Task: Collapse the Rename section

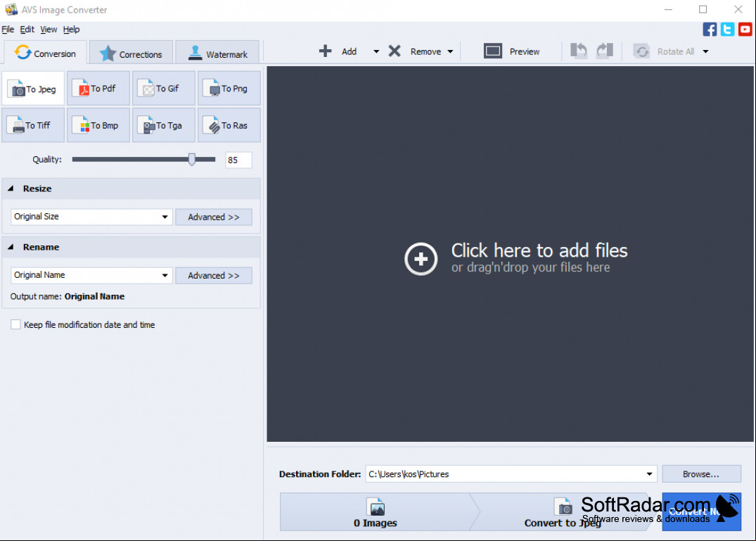Action: click(x=11, y=247)
